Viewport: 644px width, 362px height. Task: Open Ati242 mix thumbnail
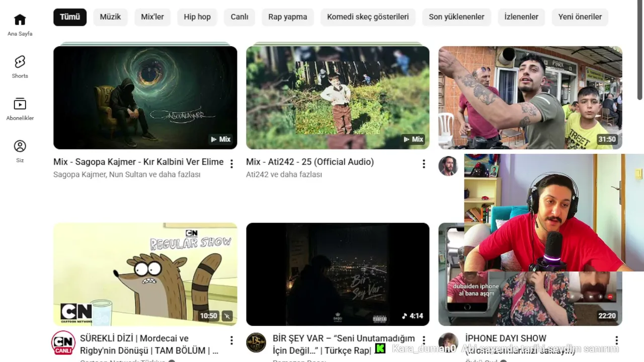point(338,98)
